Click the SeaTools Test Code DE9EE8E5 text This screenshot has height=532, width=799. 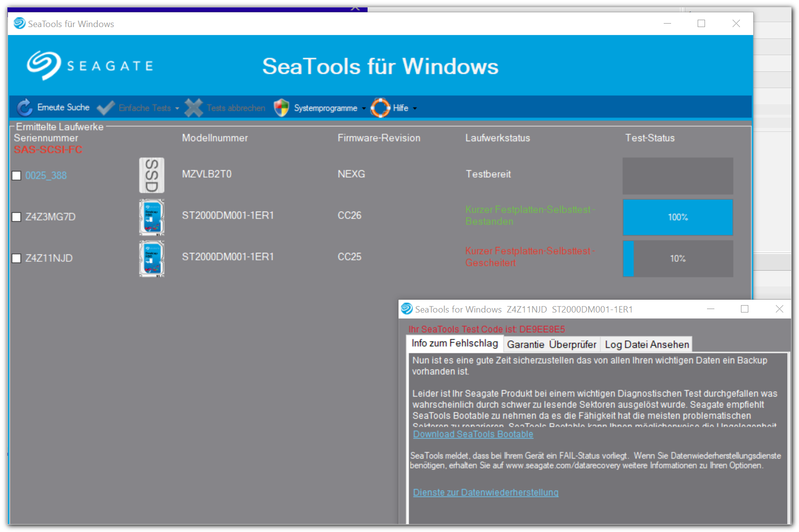point(487,329)
